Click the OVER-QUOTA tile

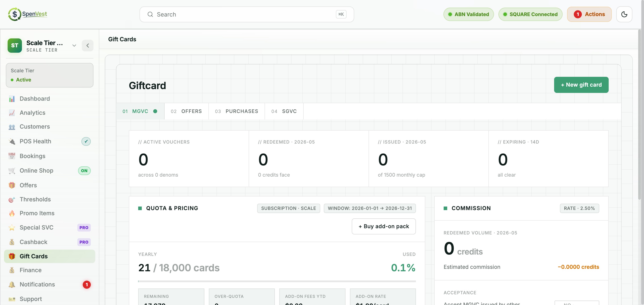point(242,297)
